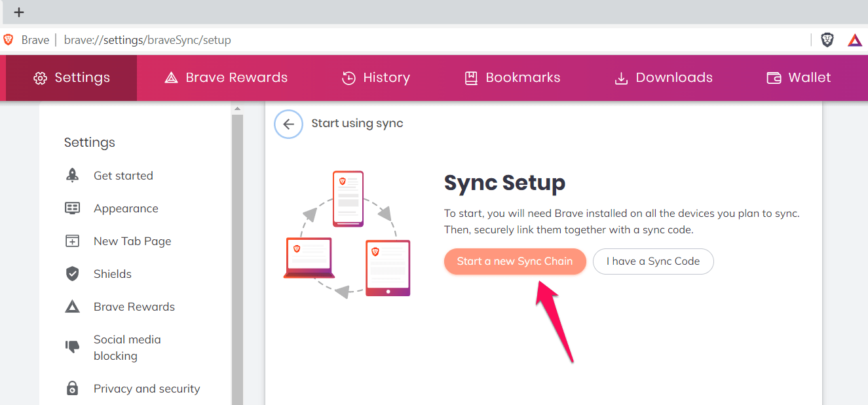This screenshot has height=405, width=868.
Task: Select the Appearance icon in the sidebar
Action: point(73,208)
